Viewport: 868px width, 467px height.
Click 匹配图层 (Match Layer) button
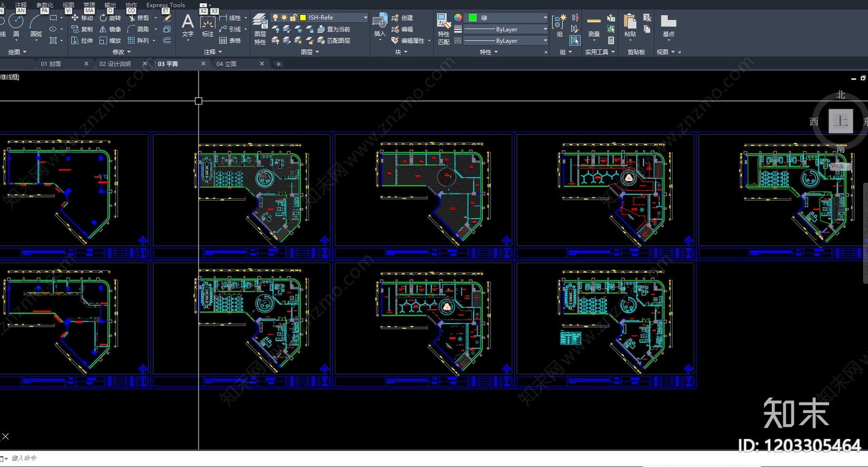click(x=334, y=41)
